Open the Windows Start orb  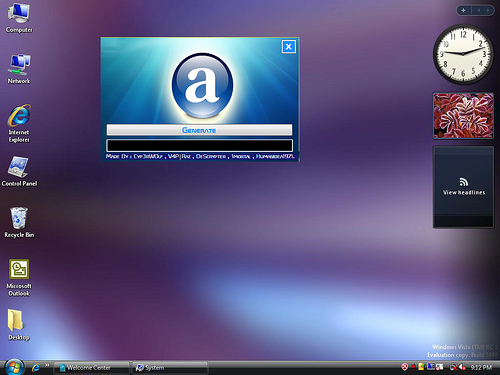(x=14, y=367)
